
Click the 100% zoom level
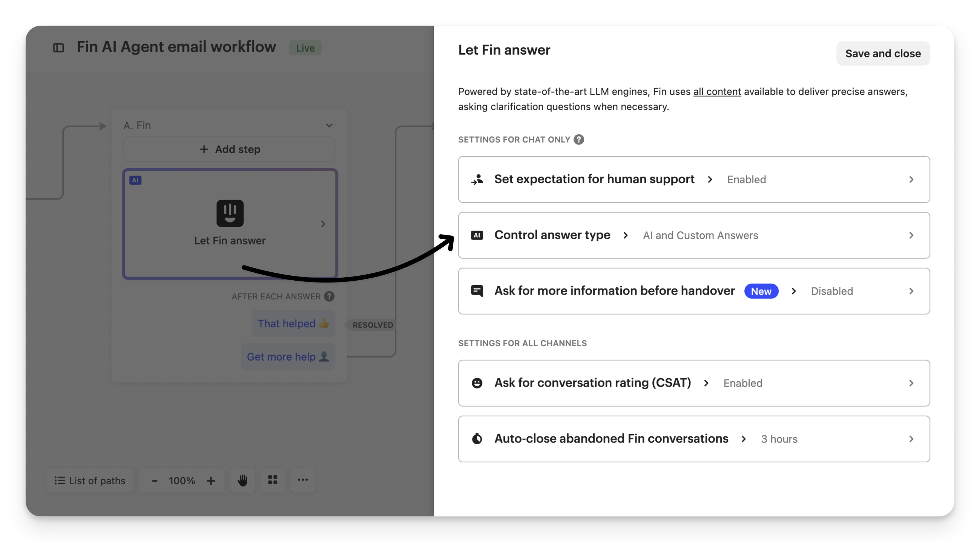click(182, 481)
